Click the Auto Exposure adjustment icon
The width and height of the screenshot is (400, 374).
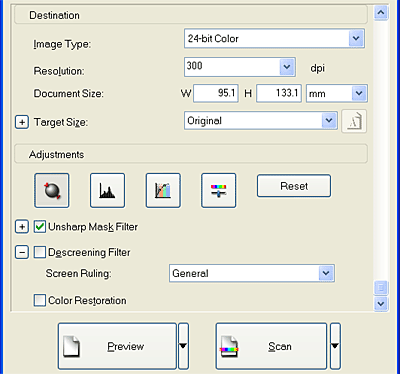coord(52,190)
